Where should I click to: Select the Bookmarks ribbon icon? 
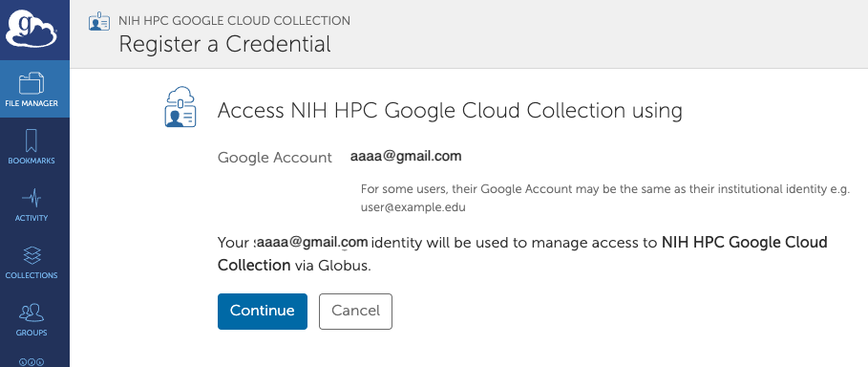pos(31,140)
